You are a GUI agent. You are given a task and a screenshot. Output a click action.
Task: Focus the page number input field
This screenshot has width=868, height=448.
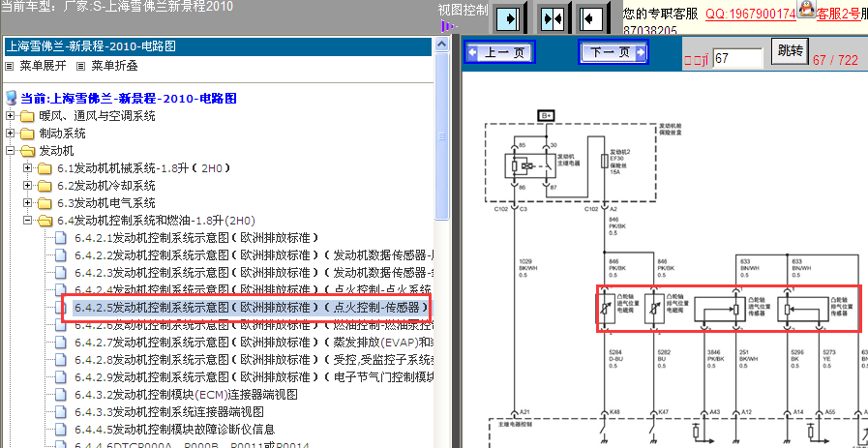click(x=738, y=59)
